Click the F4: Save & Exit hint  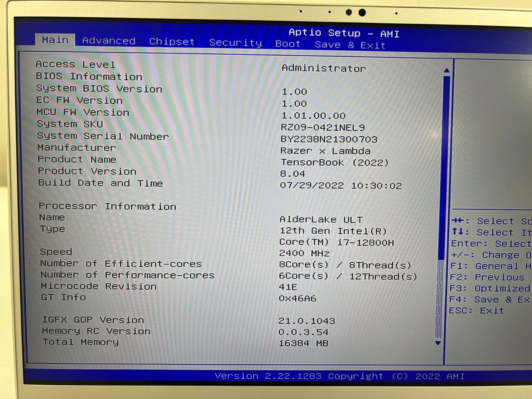[x=490, y=300]
